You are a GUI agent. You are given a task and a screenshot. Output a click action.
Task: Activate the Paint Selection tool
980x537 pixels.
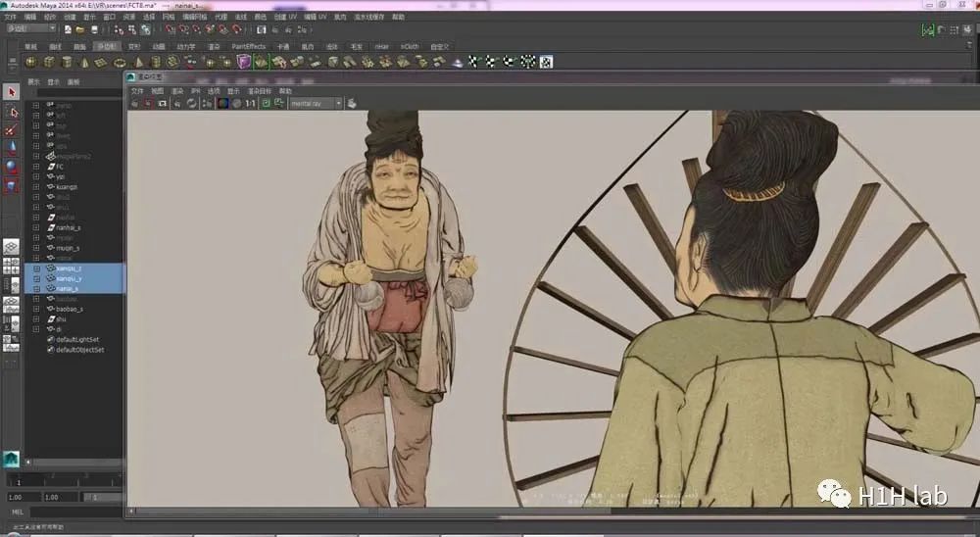pyautogui.click(x=12, y=129)
